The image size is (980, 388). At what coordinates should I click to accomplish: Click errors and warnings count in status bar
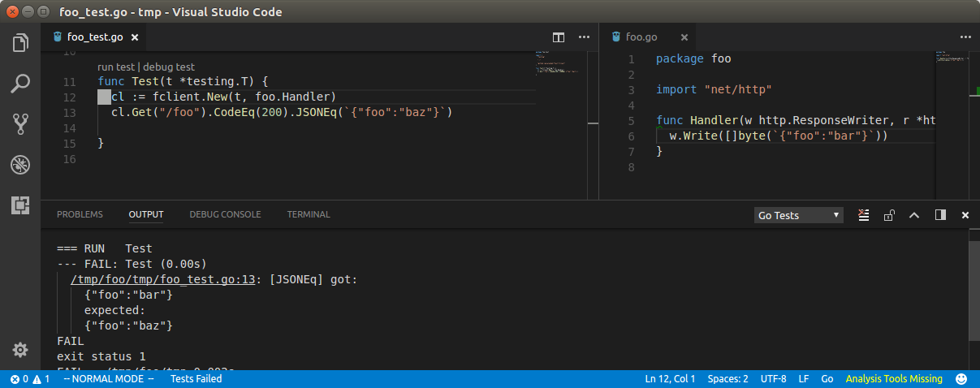coord(29,379)
